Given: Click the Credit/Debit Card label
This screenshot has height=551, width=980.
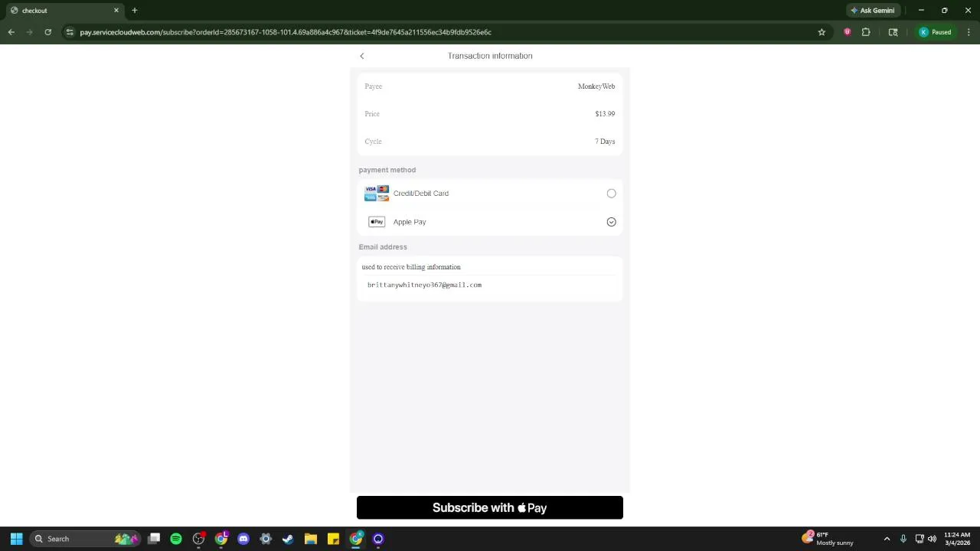Looking at the screenshot, I should pyautogui.click(x=421, y=194).
